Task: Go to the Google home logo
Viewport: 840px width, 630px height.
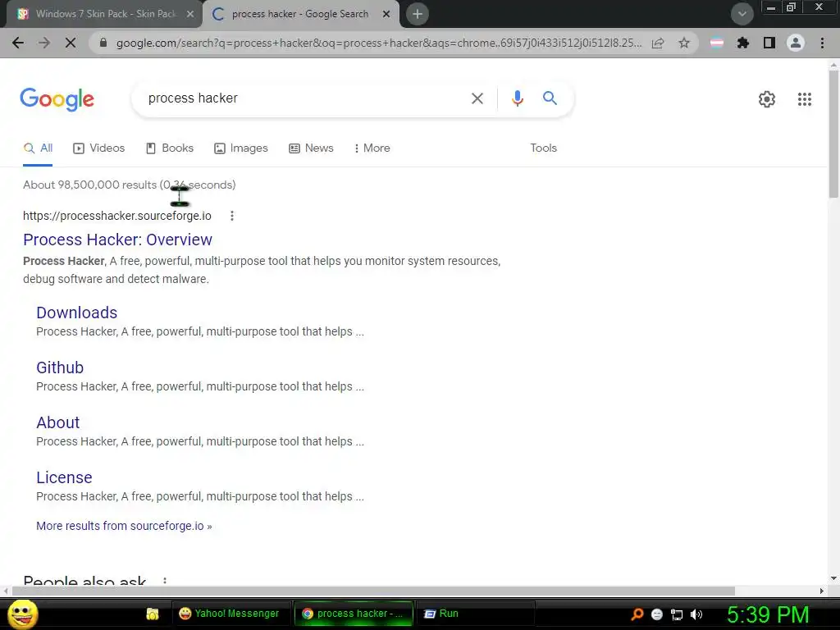Action: coord(57,99)
